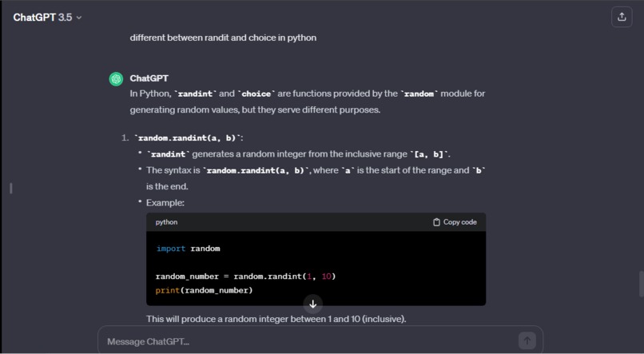Click the "python" language label of code block
644x354 pixels.
166,222
